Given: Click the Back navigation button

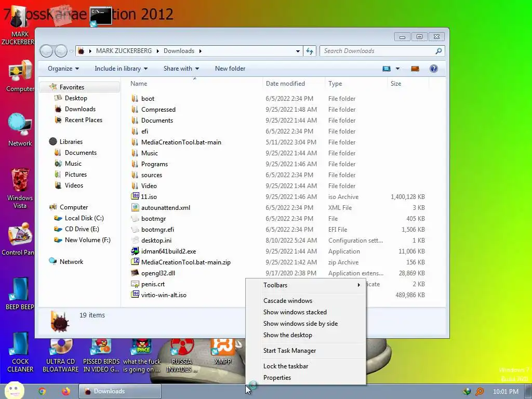Looking at the screenshot, I should pyautogui.click(x=47, y=51).
